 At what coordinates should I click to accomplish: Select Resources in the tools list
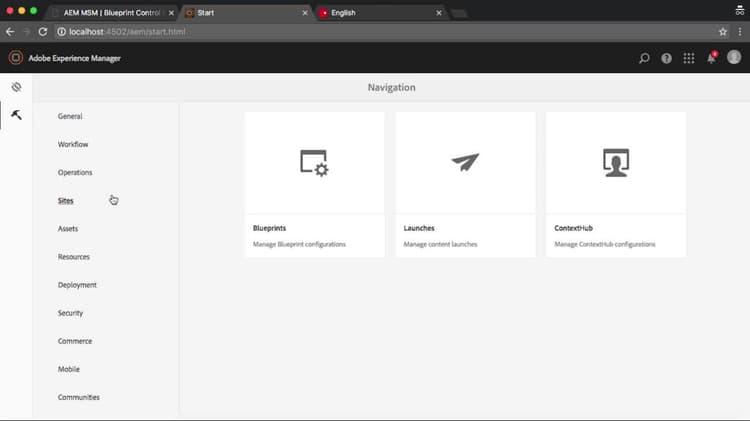click(74, 257)
